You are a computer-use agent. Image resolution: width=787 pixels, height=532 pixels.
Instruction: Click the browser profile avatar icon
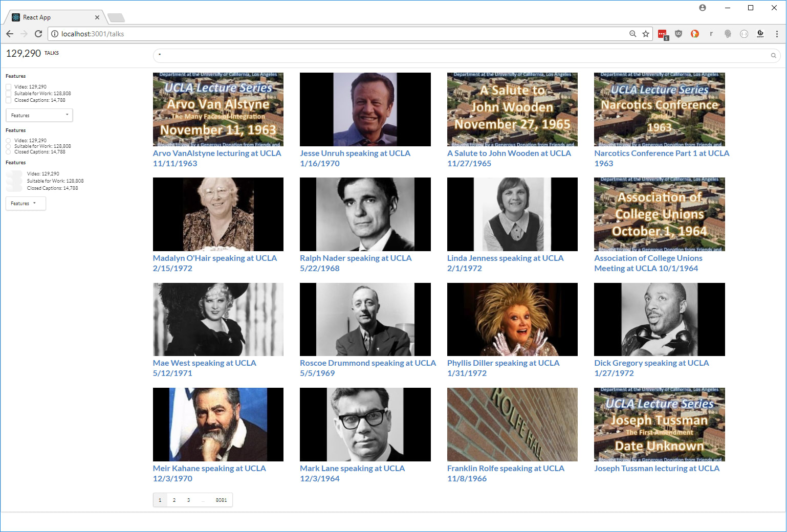click(x=702, y=7)
